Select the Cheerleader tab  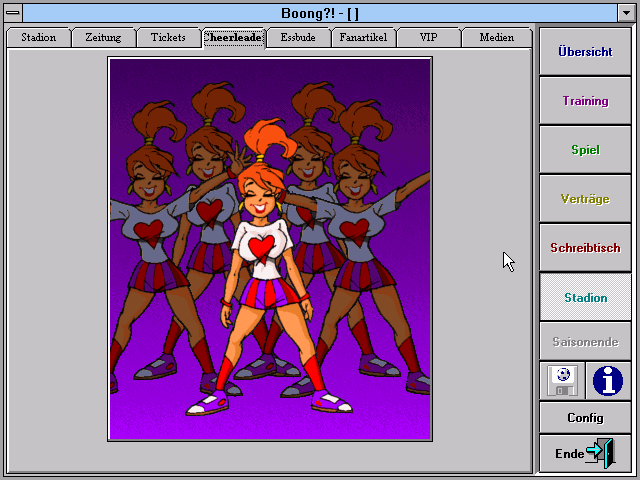click(233, 38)
